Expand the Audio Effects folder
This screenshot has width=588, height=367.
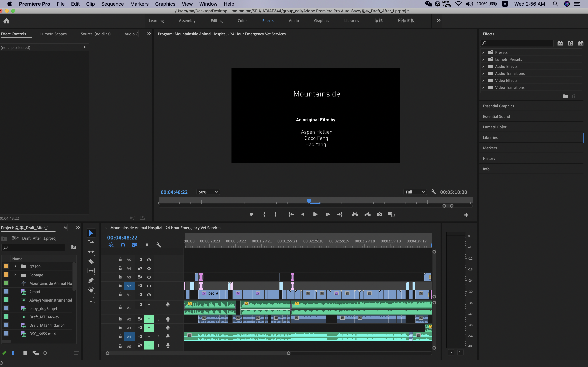point(483,66)
